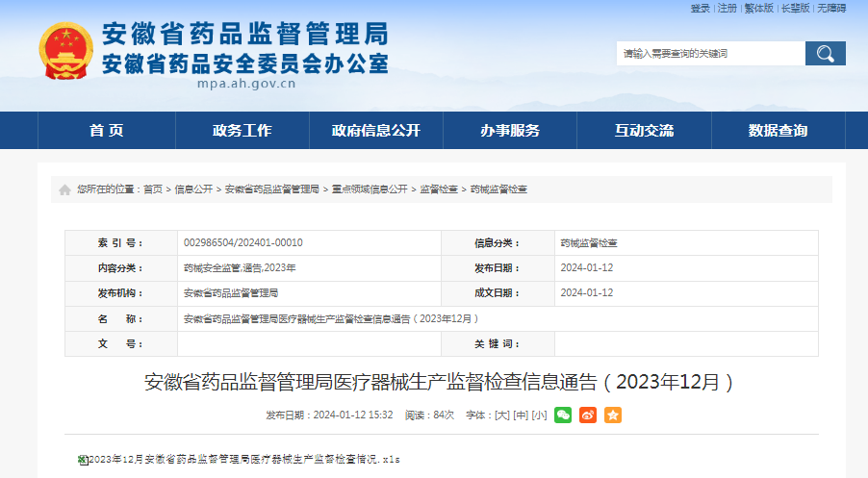Go to 监督检查 in breadcrumb
Screen dimensions: 868x478
(x=439, y=189)
